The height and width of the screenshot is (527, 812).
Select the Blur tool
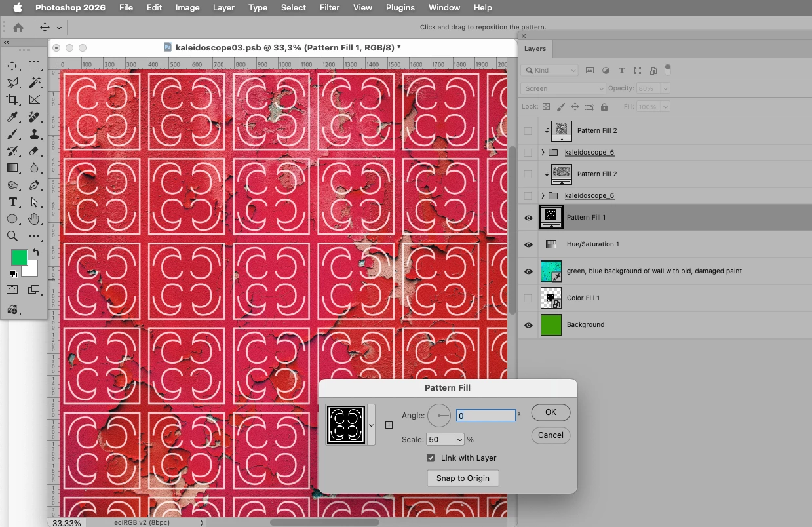(34, 168)
